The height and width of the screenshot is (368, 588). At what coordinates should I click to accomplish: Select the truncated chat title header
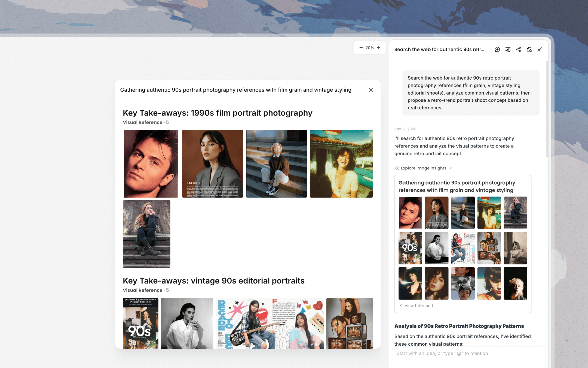tap(439, 49)
